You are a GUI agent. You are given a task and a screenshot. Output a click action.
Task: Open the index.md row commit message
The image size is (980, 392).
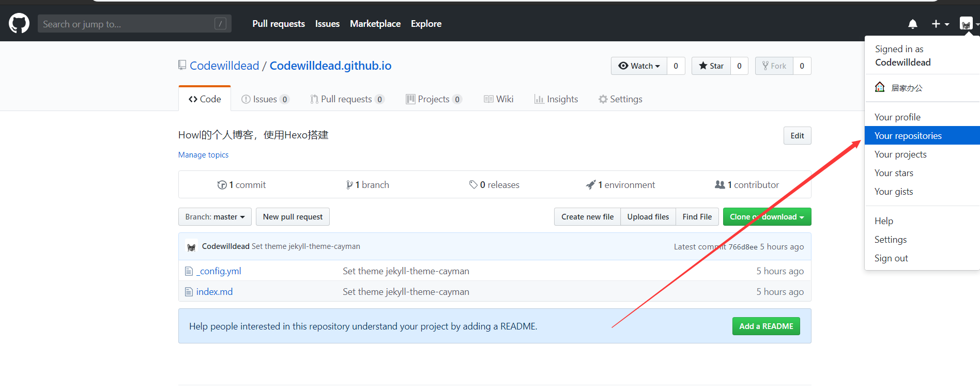coord(406,292)
